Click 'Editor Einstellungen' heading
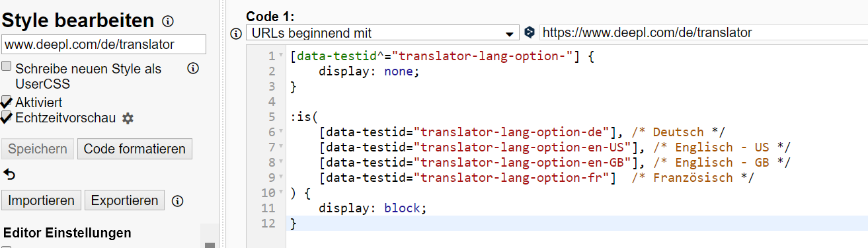Viewport: 868px width, 248px height. (67, 233)
